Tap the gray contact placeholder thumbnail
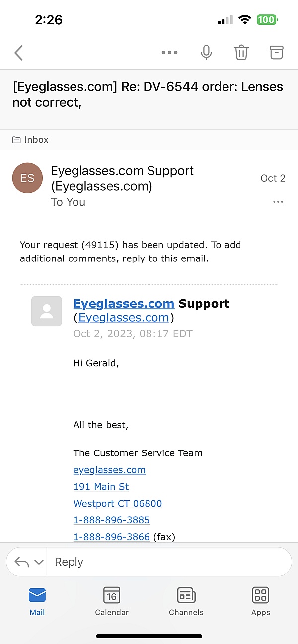This screenshot has height=644, width=298. pyautogui.click(x=47, y=311)
